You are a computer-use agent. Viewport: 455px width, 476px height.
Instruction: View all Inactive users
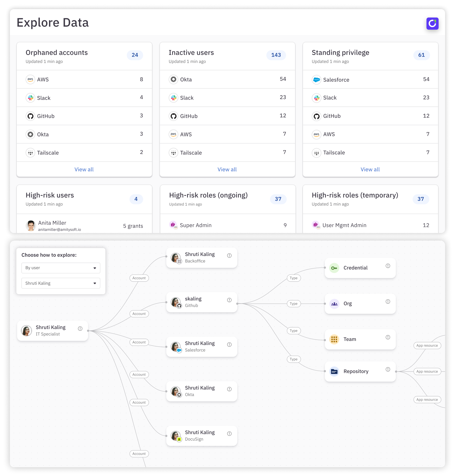[x=227, y=170]
